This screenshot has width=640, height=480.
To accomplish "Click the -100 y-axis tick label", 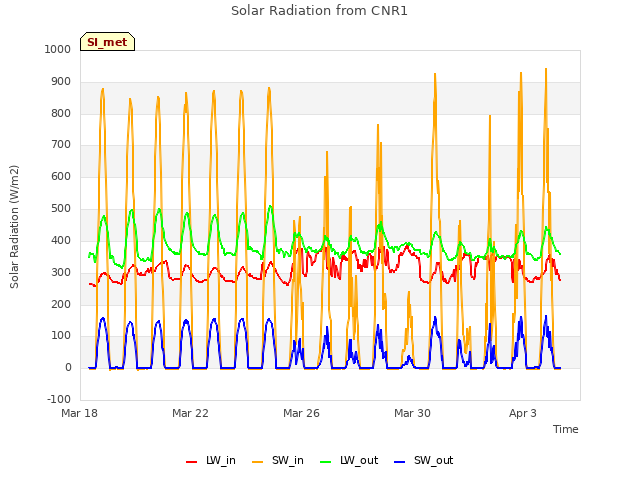I will pyautogui.click(x=59, y=399).
